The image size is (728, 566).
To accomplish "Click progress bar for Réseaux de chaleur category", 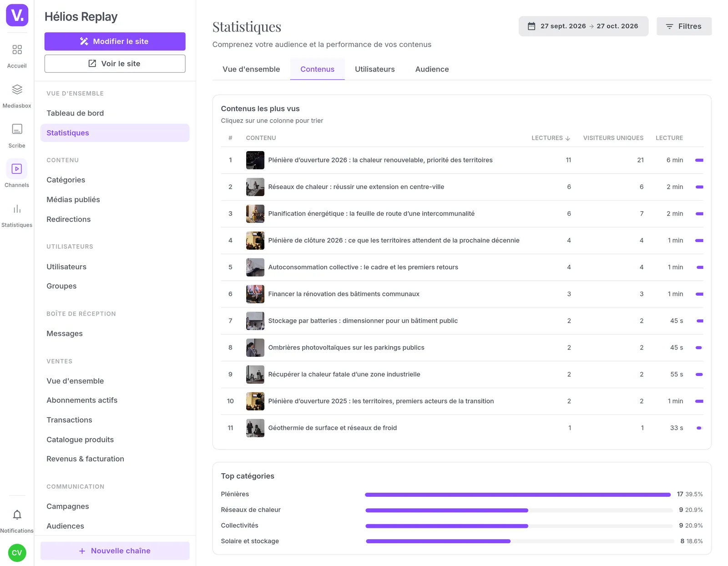I will point(519,510).
